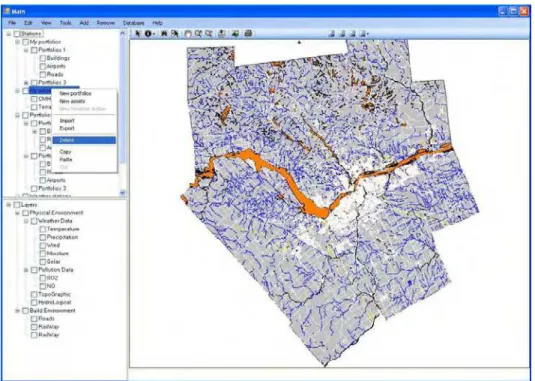Toggle the Moisture layer checkbox
Image resolution: width=535 pixels, height=381 pixels.
(x=43, y=254)
